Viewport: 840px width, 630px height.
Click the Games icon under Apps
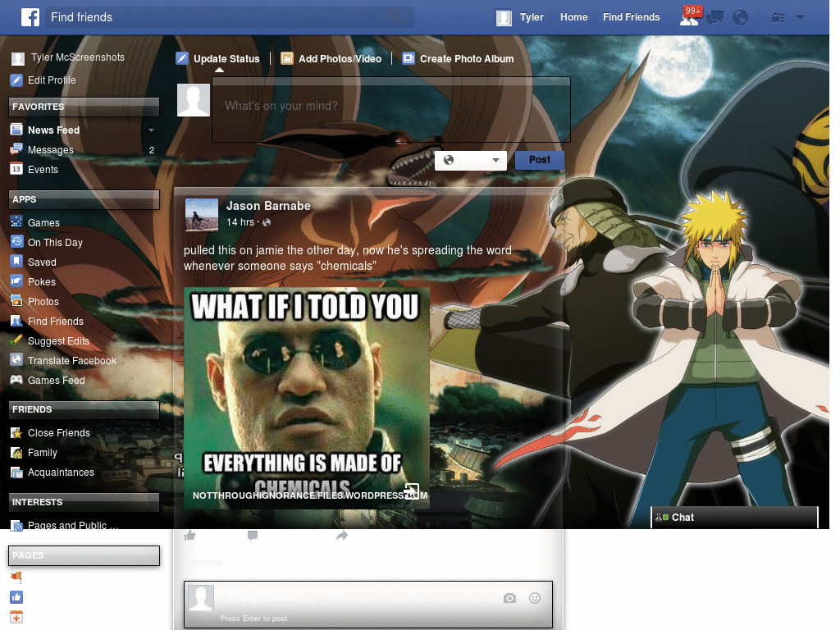[17, 222]
